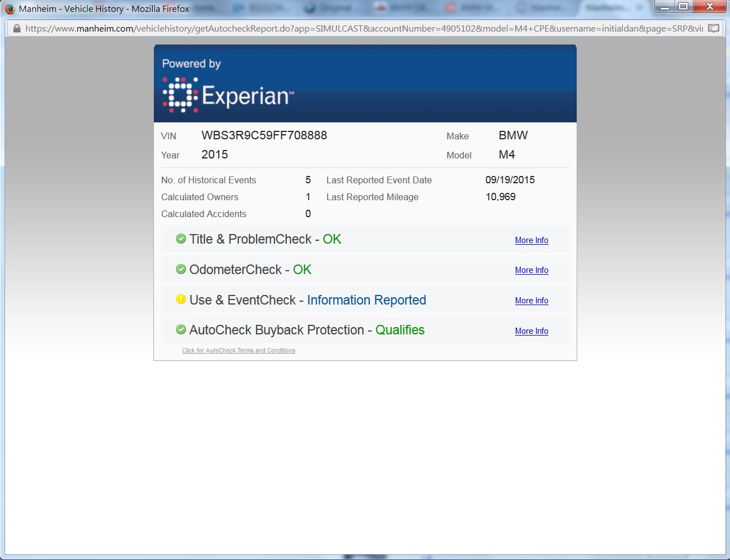Screen dimensions: 730x560
Task: Minimize the Firefox popup window
Action: (x=665, y=7)
